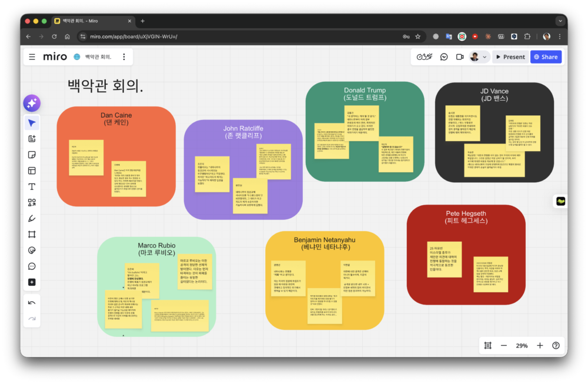
Task: Open the hamburger main menu
Action: click(32, 57)
